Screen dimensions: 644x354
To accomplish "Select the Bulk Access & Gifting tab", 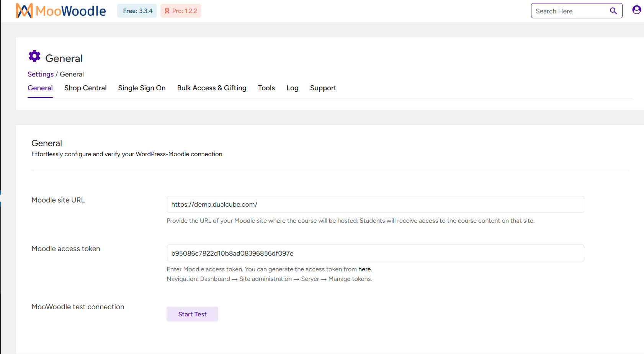I will (212, 88).
